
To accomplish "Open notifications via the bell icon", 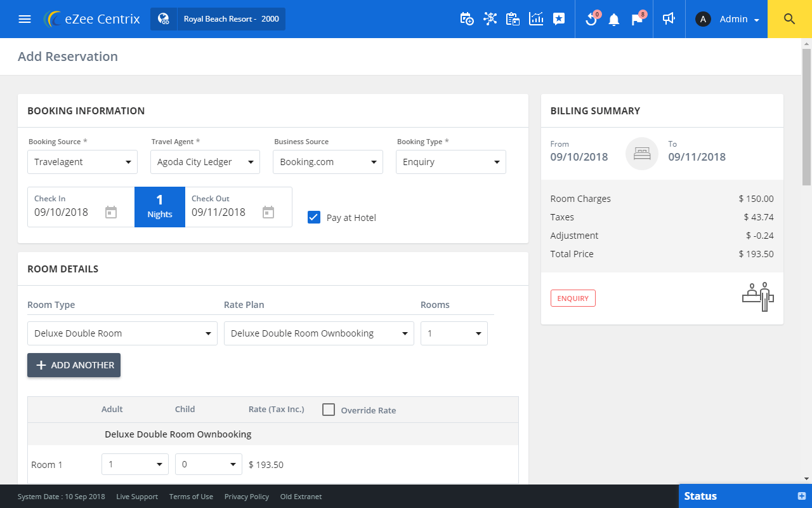I will click(x=613, y=20).
